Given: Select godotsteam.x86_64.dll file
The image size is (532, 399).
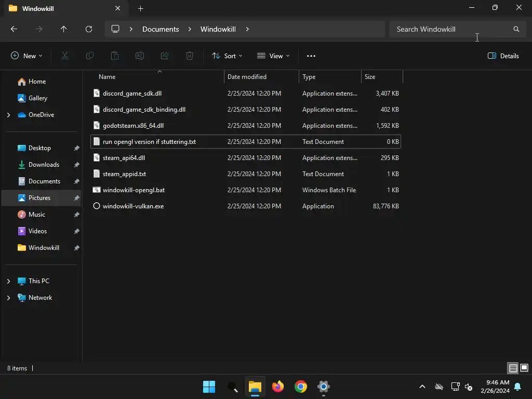Looking at the screenshot, I should point(246,126).
